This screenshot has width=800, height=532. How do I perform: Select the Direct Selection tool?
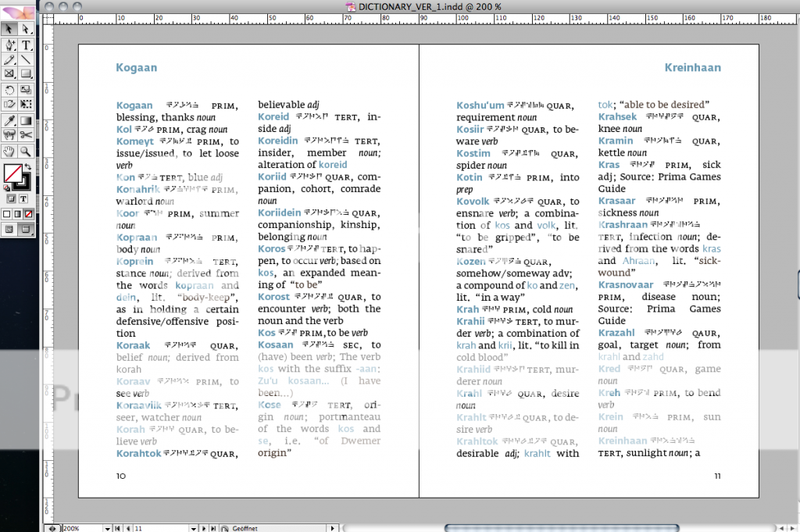pos(25,29)
